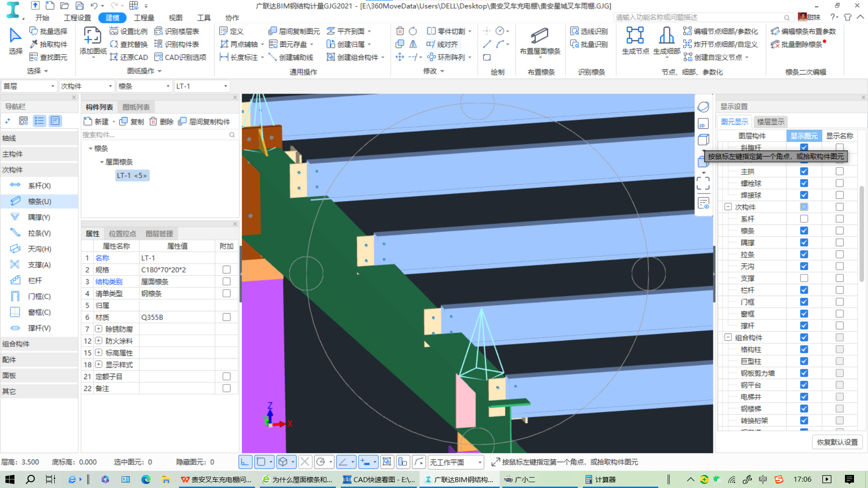Click 生成细部 generate detail icon
Viewport: 868px width, 488px height.
(x=666, y=41)
